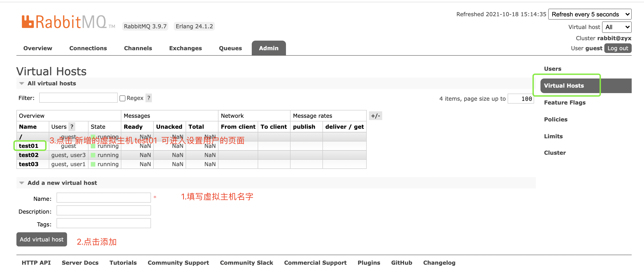Screen dimensions: 644x272
Task: Click the +/- column selector button
Action: pos(375,116)
